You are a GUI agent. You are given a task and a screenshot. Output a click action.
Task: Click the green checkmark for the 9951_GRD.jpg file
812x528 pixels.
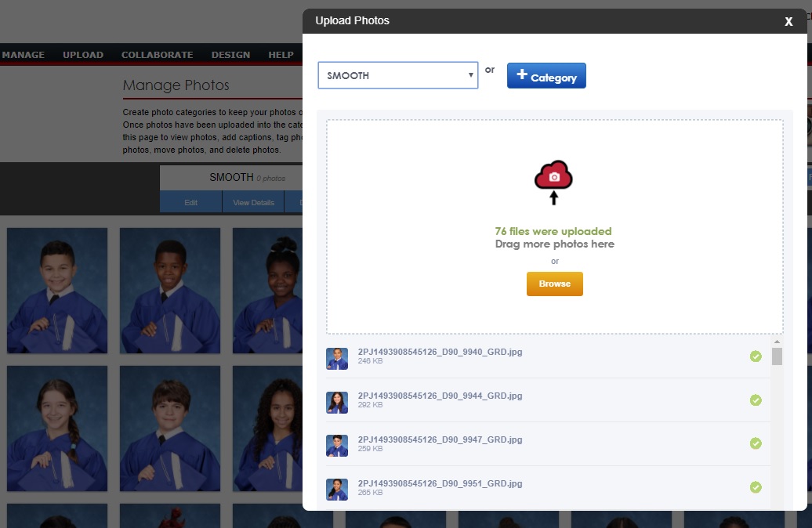756,487
